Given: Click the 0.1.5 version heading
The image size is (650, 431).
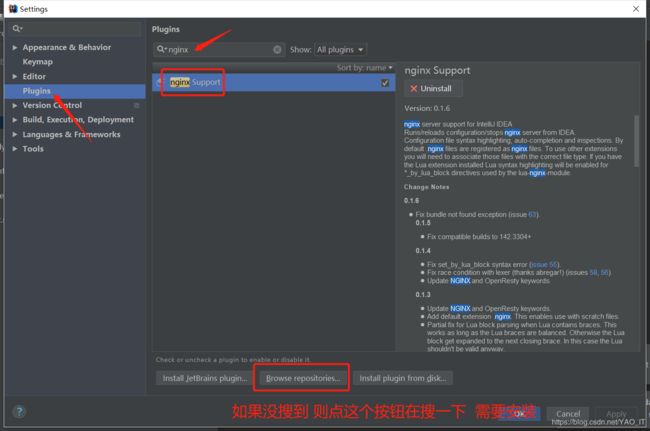Looking at the screenshot, I should pos(423,223).
